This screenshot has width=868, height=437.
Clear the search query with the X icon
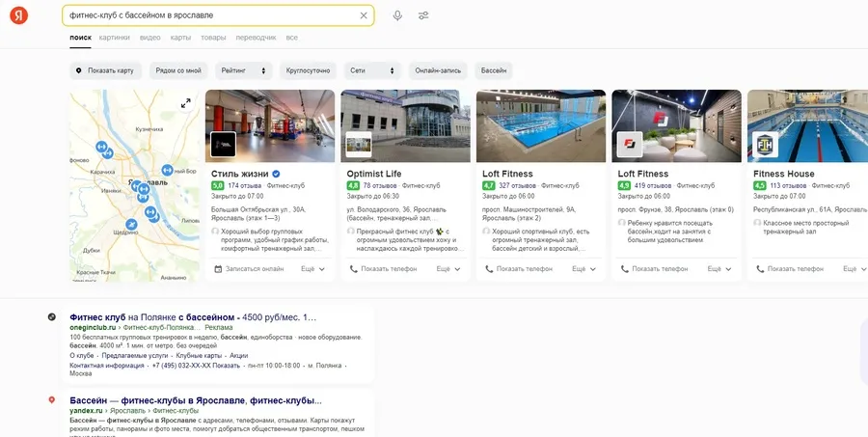tap(364, 15)
